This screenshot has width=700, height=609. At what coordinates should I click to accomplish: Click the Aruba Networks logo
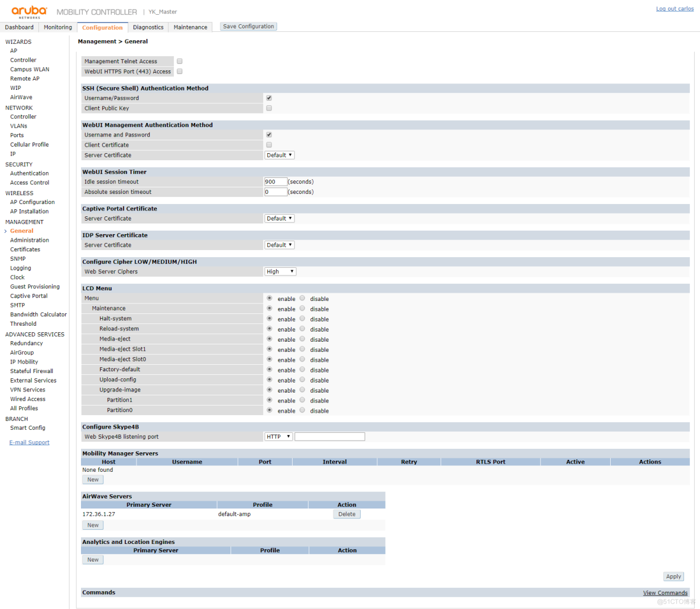pyautogui.click(x=29, y=12)
